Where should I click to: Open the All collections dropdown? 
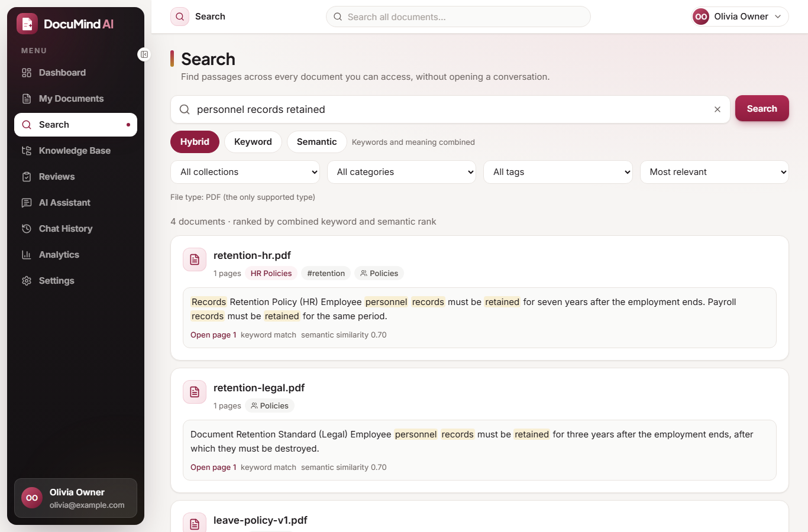[245, 172]
